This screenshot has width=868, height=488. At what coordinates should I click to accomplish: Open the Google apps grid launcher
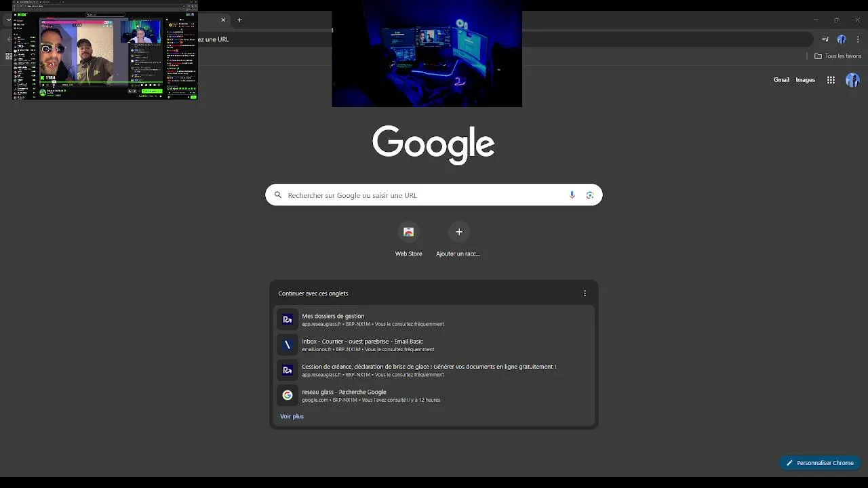(x=831, y=80)
